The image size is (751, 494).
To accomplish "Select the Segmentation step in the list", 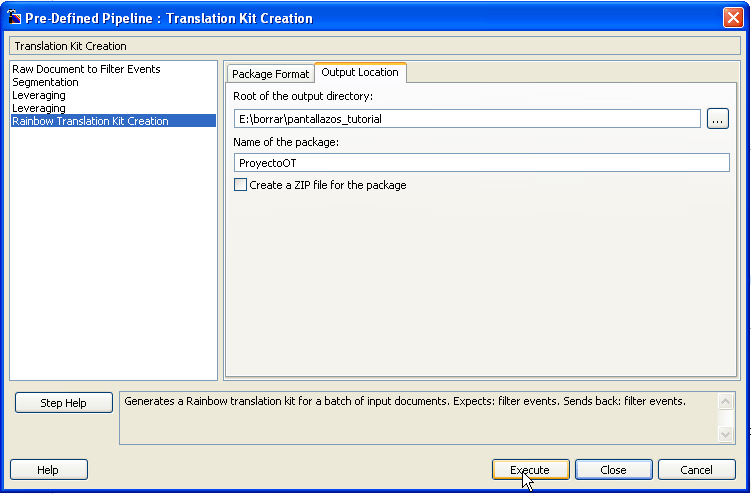I will coord(45,82).
